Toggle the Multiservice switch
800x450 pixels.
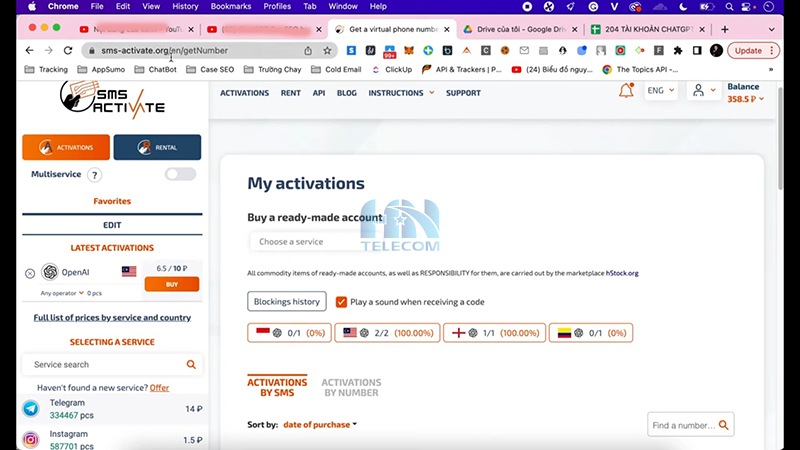click(181, 174)
